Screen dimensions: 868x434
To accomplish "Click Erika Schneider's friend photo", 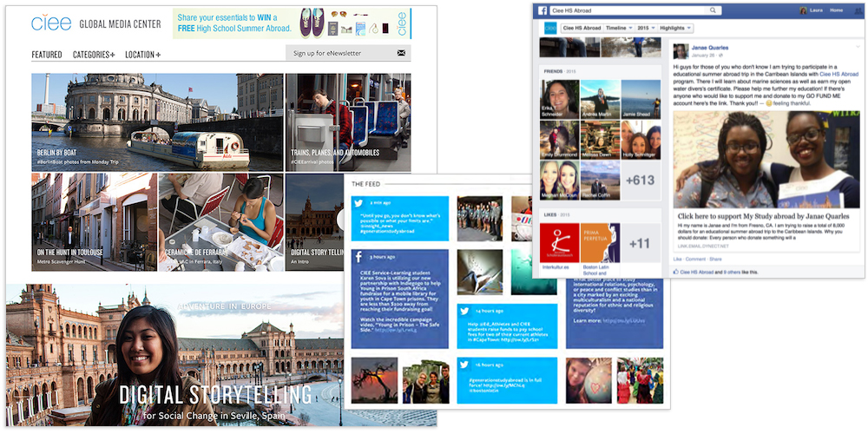I will click(x=560, y=100).
